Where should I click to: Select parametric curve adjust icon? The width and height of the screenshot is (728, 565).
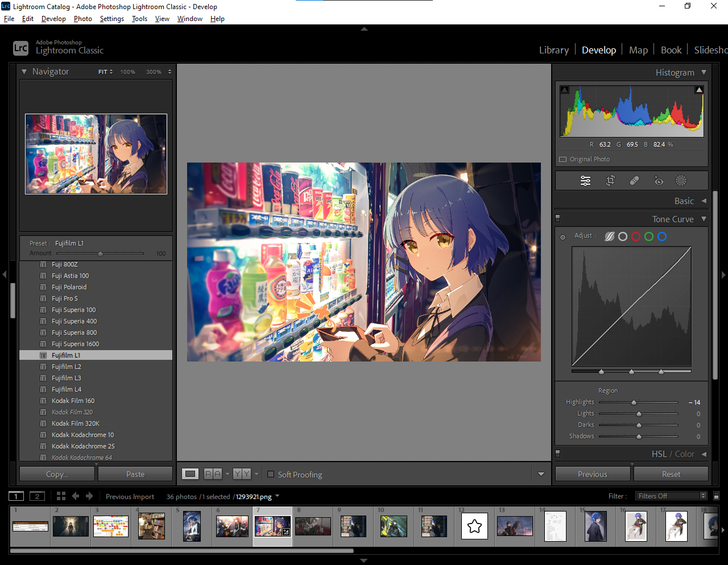(x=609, y=236)
